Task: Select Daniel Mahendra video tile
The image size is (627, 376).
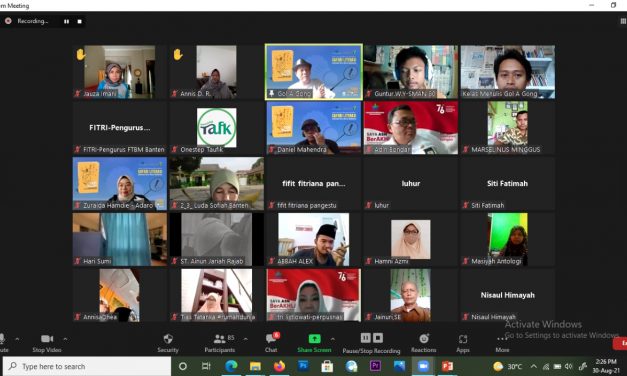Action: pyautogui.click(x=314, y=128)
